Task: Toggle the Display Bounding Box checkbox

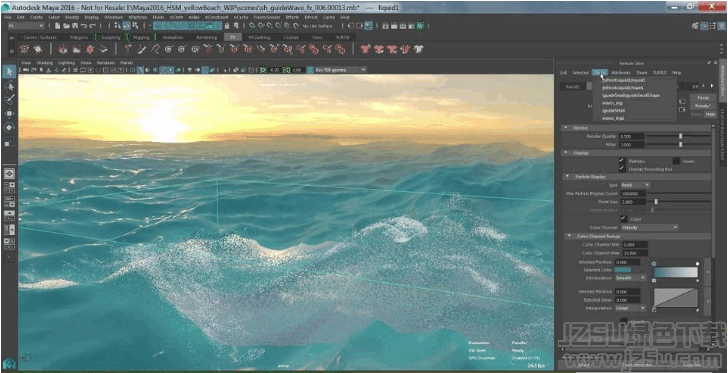Action: click(x=622, y=169)
